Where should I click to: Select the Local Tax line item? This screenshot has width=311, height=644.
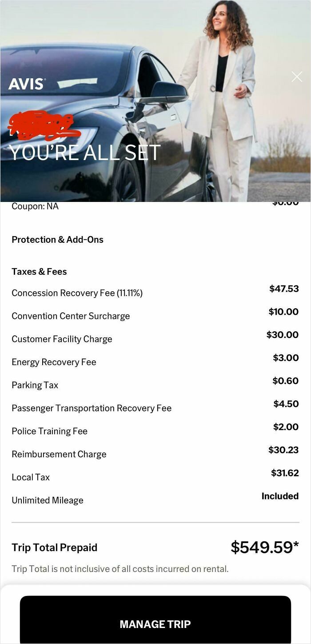point(31,477)
